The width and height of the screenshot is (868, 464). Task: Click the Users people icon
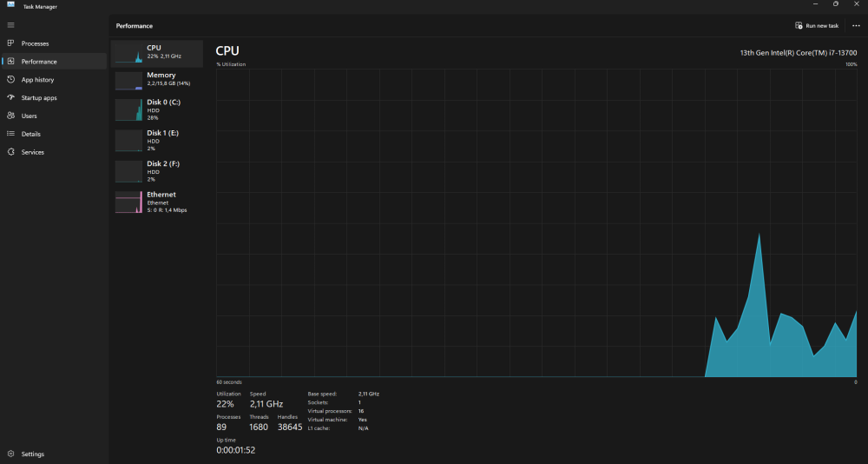pyautogui.click(x=10, y=116)
